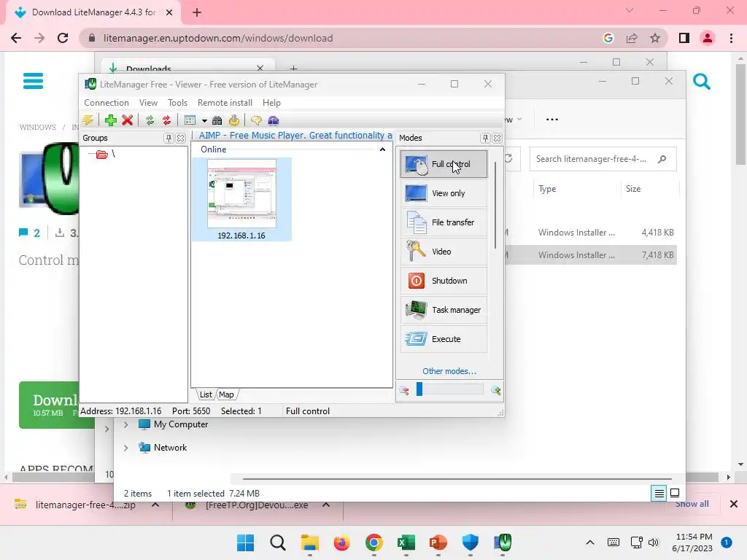Choose File transfer mode
Viewport: 747px width, 560px height.
(444, 222)
